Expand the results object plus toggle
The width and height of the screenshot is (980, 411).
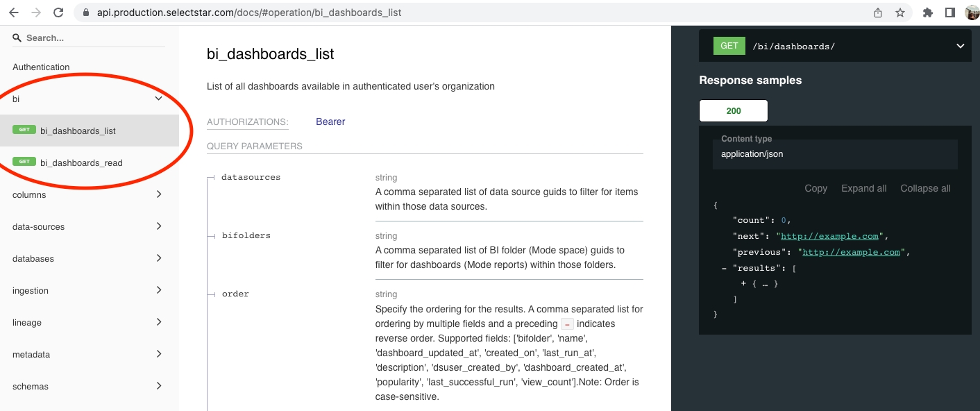743,283
